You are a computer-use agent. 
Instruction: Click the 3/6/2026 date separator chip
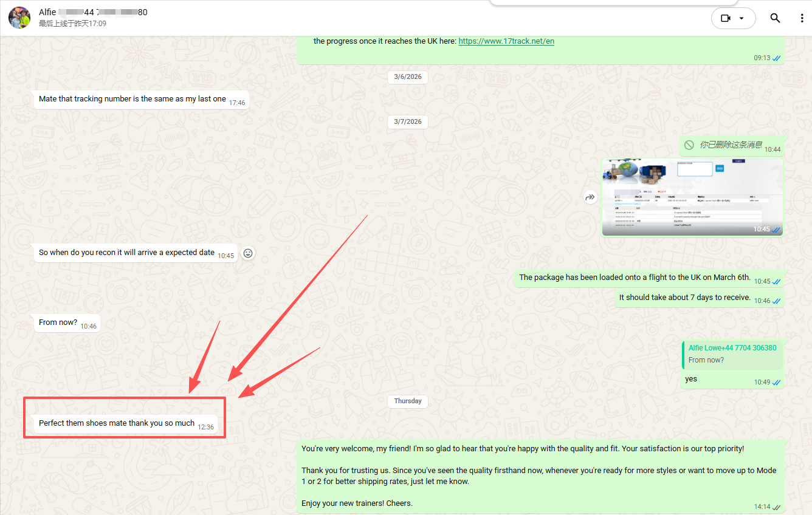pyautogui.click(x=408, y=77)
